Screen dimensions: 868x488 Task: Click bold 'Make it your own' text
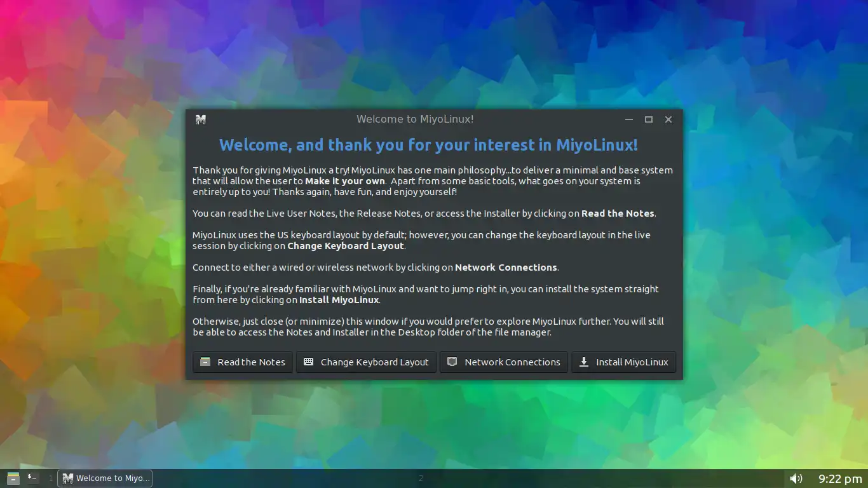pyautogui.click(x=345, y=181)
